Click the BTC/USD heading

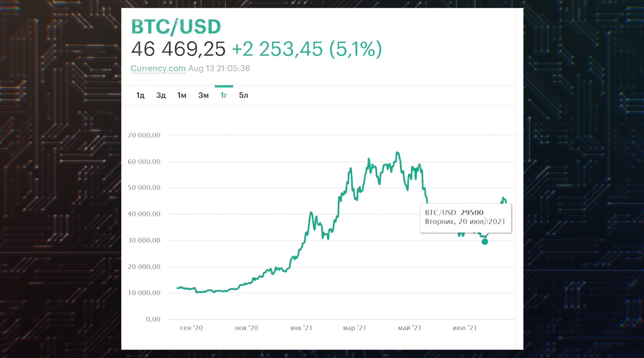coord(176,27)
